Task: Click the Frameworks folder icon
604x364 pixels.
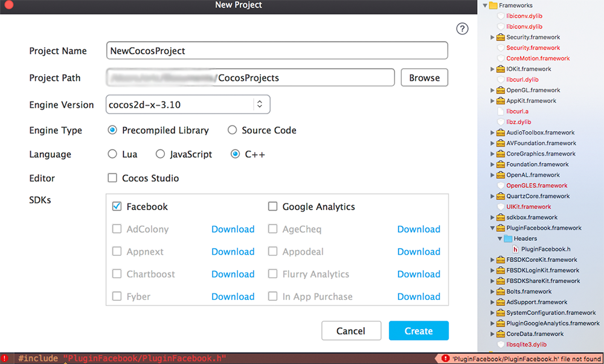Action: coord(493,5)
